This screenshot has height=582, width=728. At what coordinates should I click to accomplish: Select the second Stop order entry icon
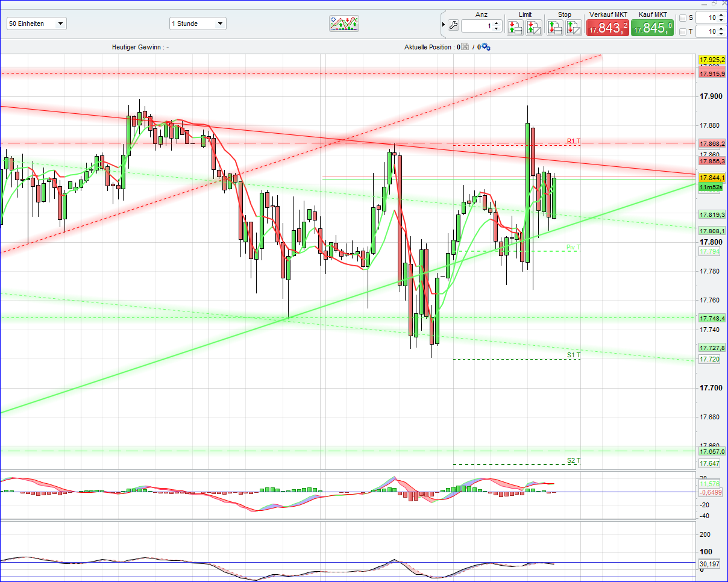[x=573, y=26]
